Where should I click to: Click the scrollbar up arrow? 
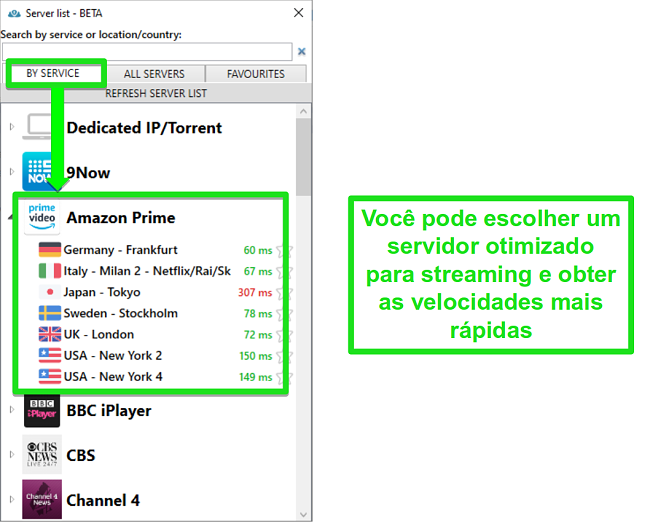(x=303, y=111)
